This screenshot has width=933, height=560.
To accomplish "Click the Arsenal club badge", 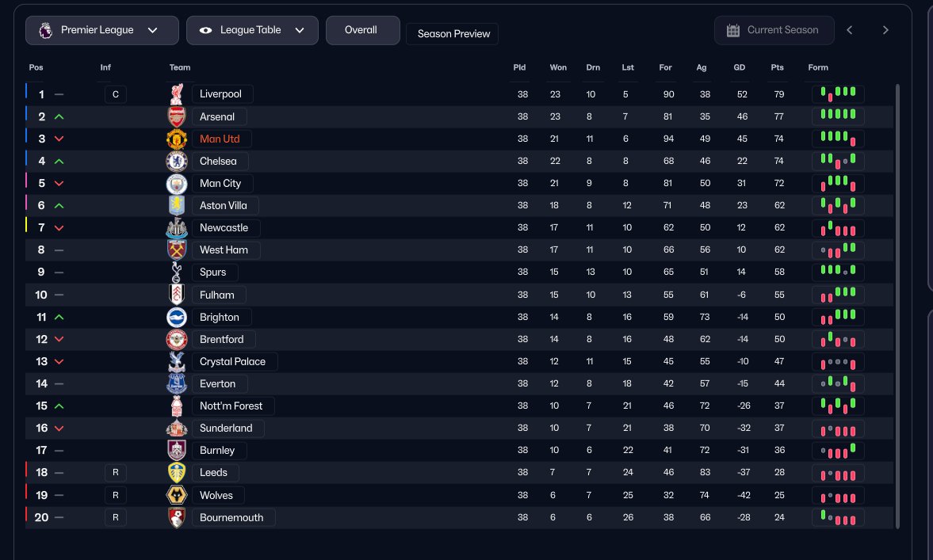I will (x=177, y=116).
